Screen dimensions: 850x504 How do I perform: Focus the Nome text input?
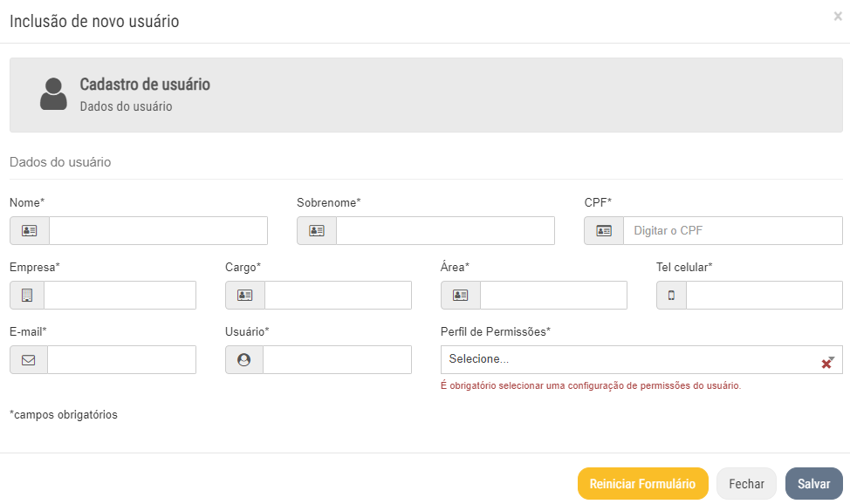[x=158, y=231]
